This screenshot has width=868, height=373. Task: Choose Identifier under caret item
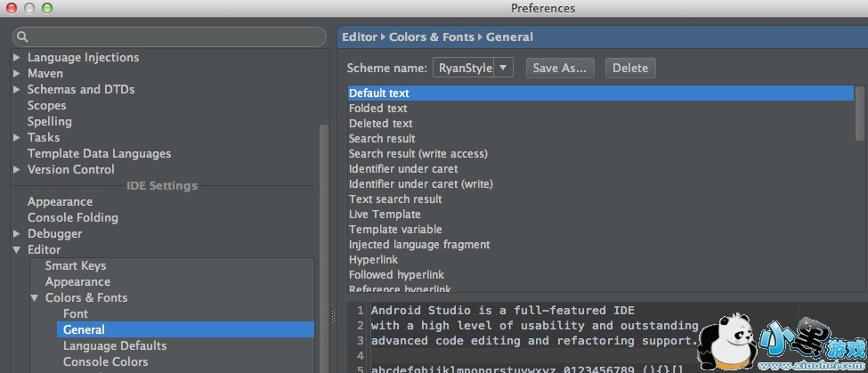point(403,169)
